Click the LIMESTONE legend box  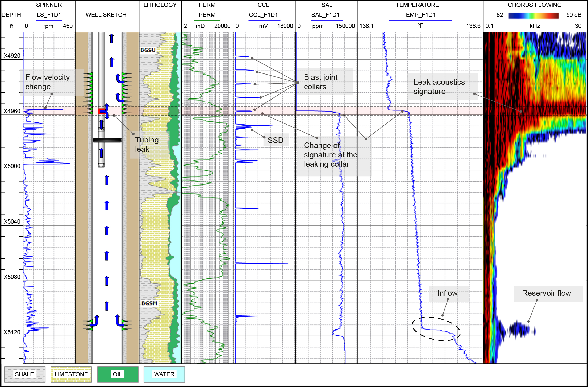71,374
